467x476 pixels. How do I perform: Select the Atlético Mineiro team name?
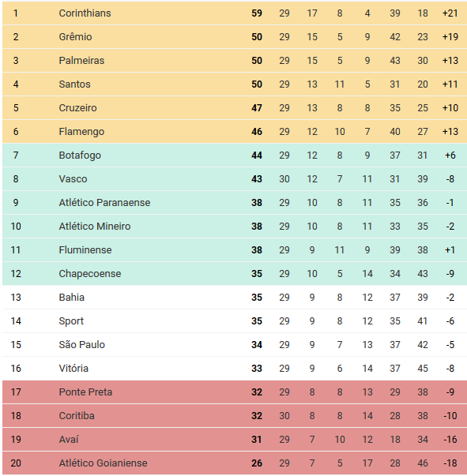[95, 227]
